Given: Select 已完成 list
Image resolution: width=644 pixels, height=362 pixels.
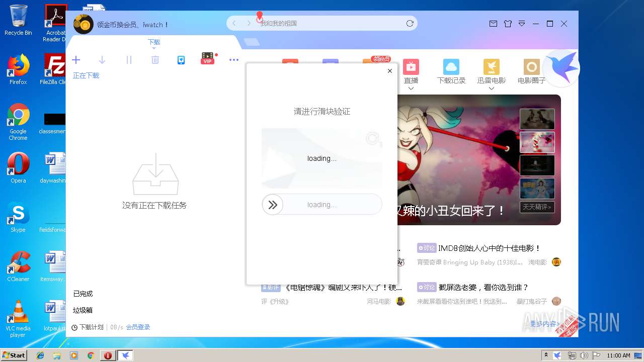Looking at the screenshot, I should click(x=83, y=294).
